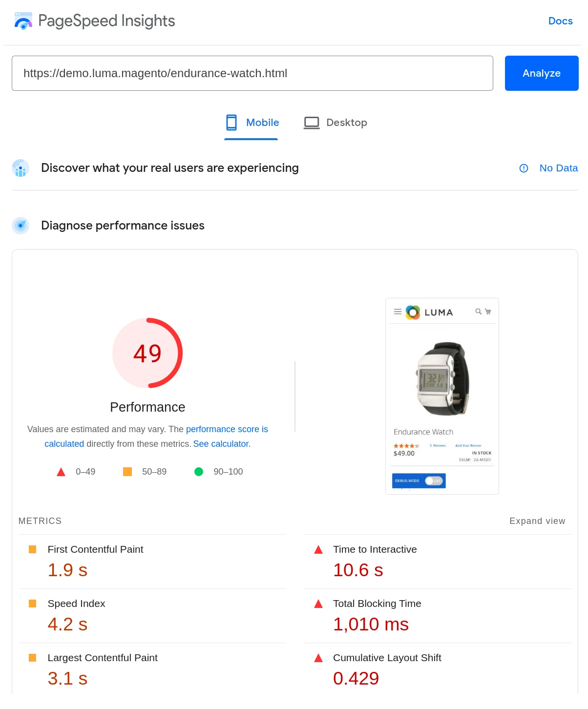Click the URL input field
This screenshot has width=588, height=709.
coord(252,73)
